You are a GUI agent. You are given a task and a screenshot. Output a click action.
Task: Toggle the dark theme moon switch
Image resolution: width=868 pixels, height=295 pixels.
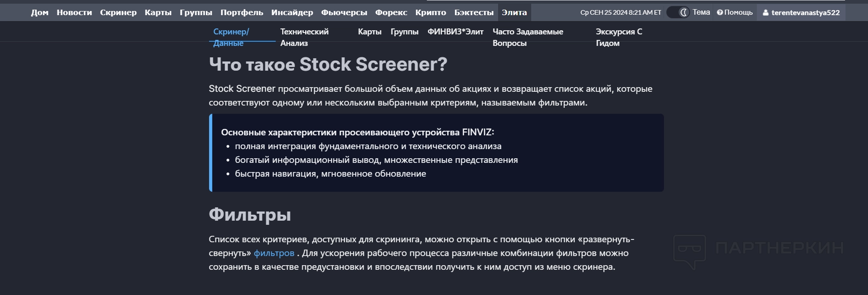pos(678,12)
